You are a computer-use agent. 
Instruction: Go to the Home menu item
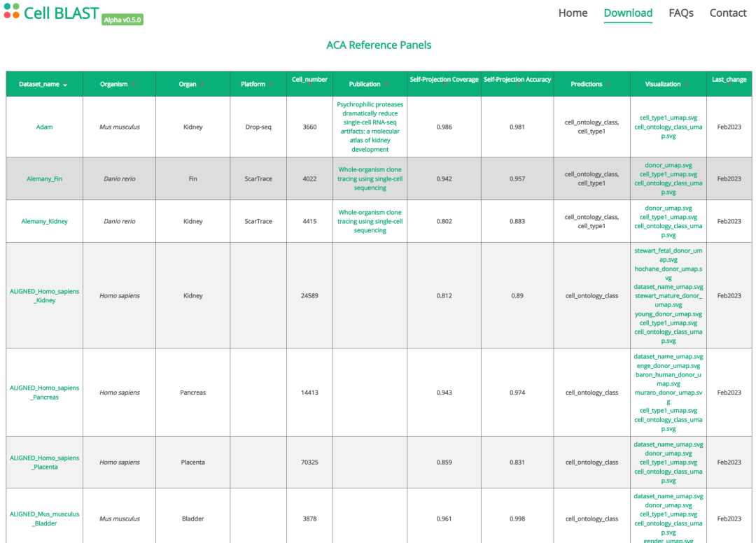tap(573, 13)
